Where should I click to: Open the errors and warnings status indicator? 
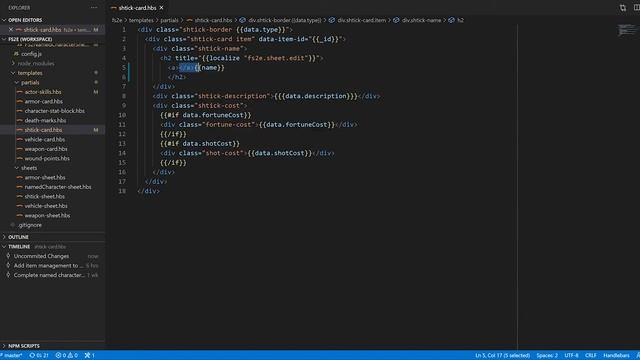pos(67,356)
